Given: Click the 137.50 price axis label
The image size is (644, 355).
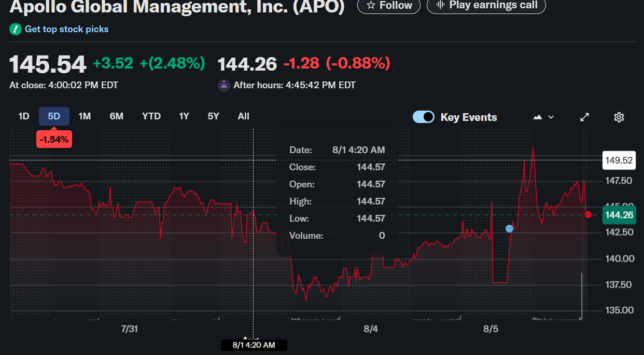Looking at the screenshot, I should [619, 284].
